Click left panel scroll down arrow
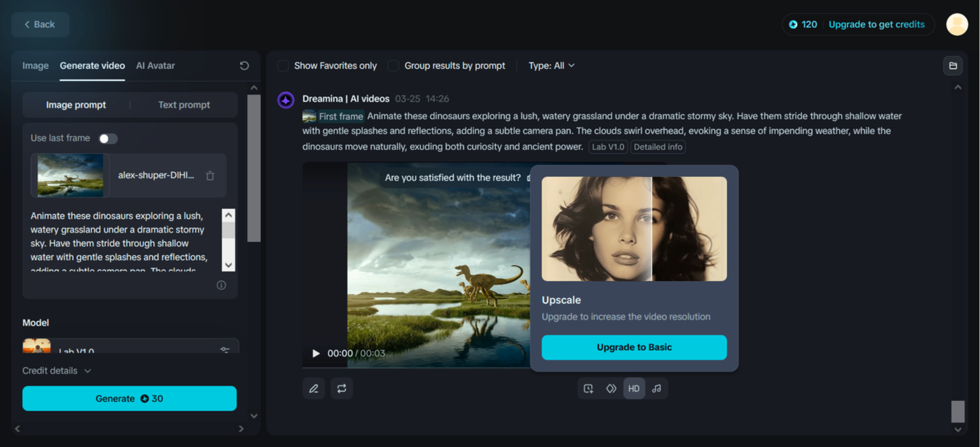Viewport: 980px width, 447px height. pyautogui.click(x=254, y=416)
